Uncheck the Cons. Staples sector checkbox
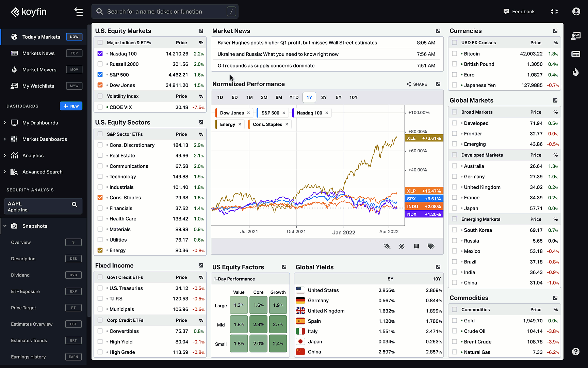Image resolution: width=588 pixels, height=368 pixels. coord(100,198)
